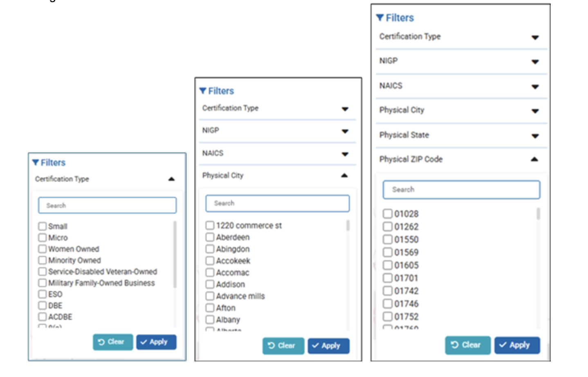Click Clear button in Certification Type panel
588x377 pixels.
point(113,342)
